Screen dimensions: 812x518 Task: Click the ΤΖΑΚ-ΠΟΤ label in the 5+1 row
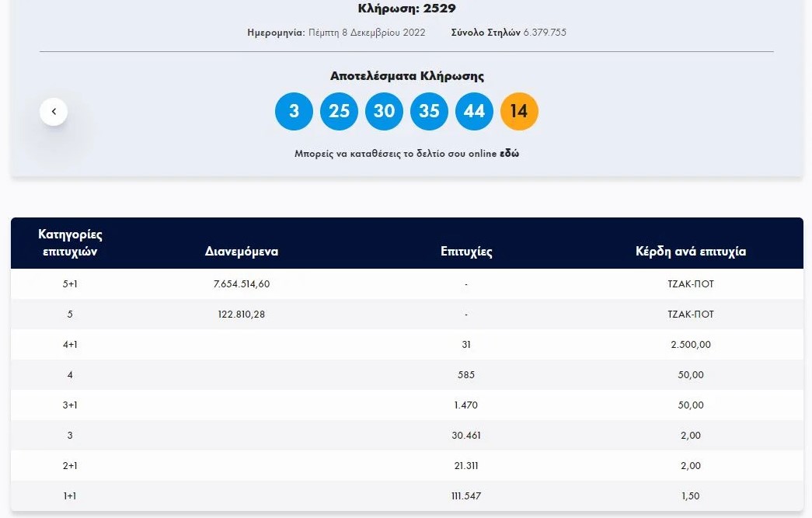coord(690,283)
